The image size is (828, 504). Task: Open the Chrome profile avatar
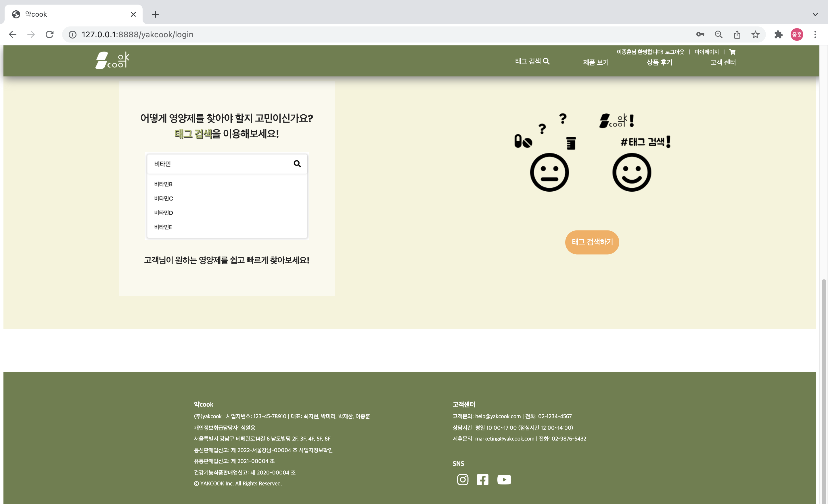pos(797,34)
